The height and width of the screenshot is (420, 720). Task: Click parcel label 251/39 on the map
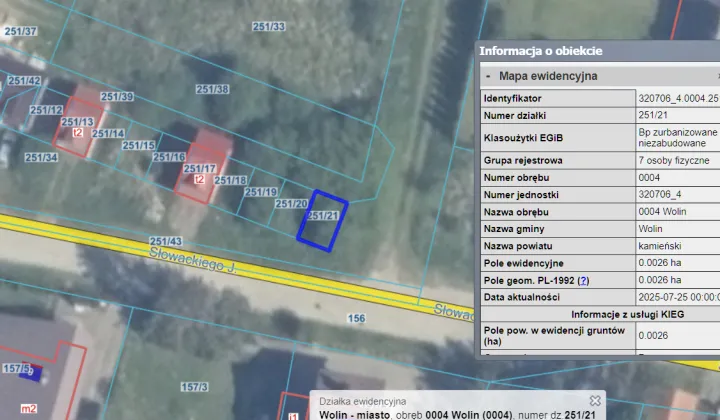point(117,96)
